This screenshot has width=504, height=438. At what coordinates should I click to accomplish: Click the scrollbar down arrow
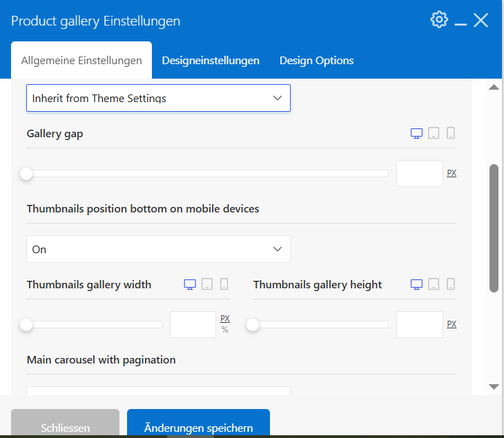(x=494, y=387)
